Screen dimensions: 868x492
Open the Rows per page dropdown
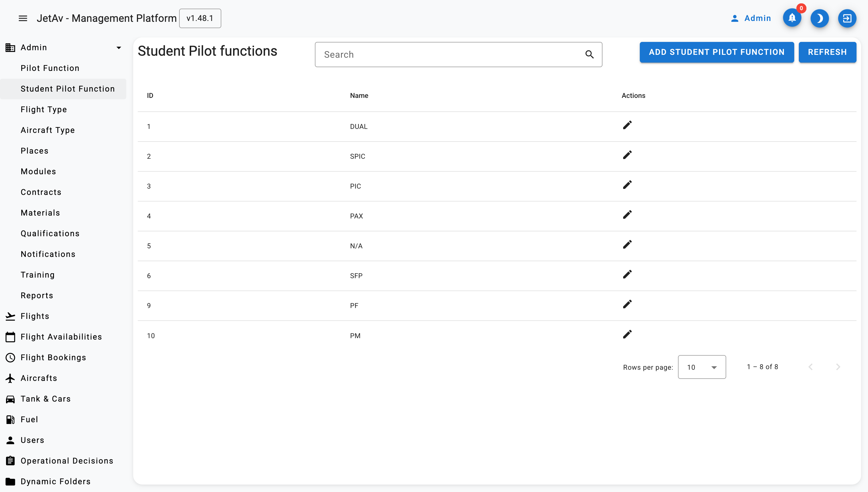point(702,367)
